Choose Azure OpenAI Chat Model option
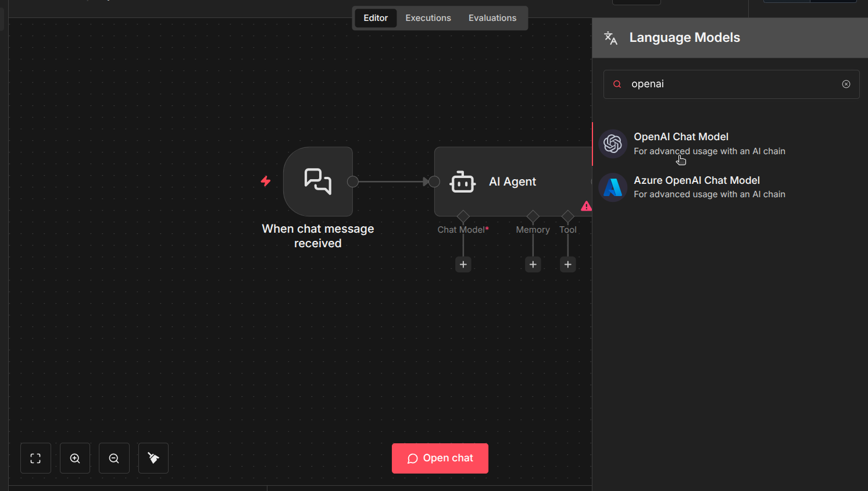The width and height of the screenshot is (868, 491). point(696,181)
